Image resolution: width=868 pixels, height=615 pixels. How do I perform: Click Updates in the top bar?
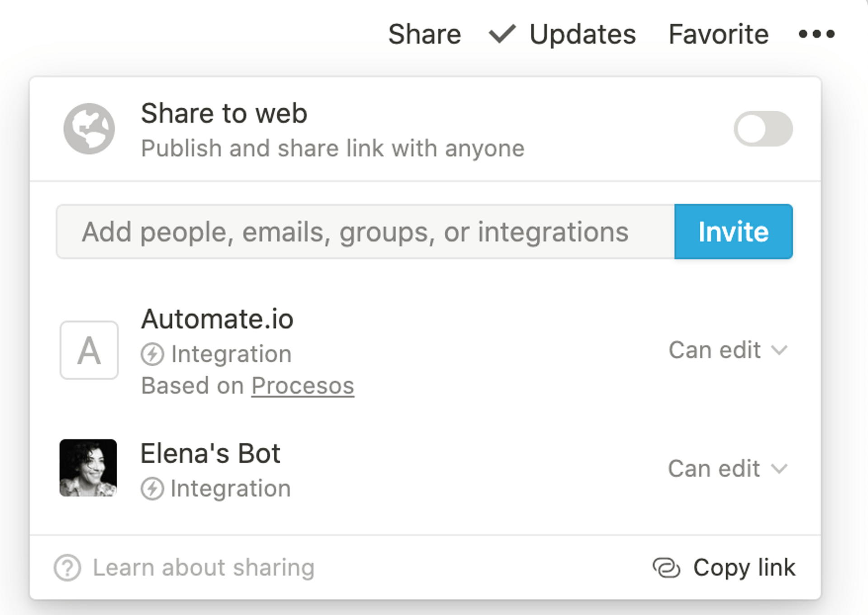point(582,34)
